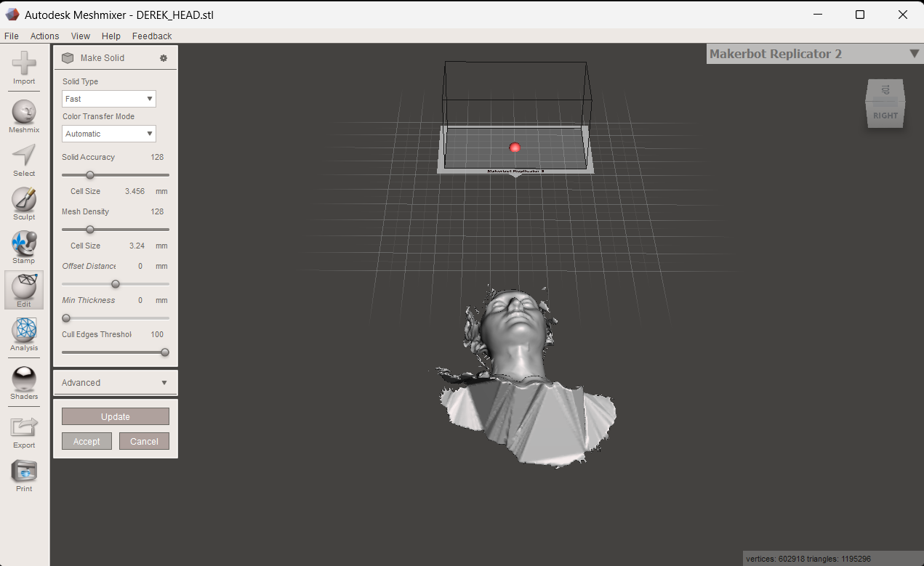Image resolution: width=924 pixels, height=566 pixels.
Task: Click the Min Thickness slider handle
Action: 66,318
